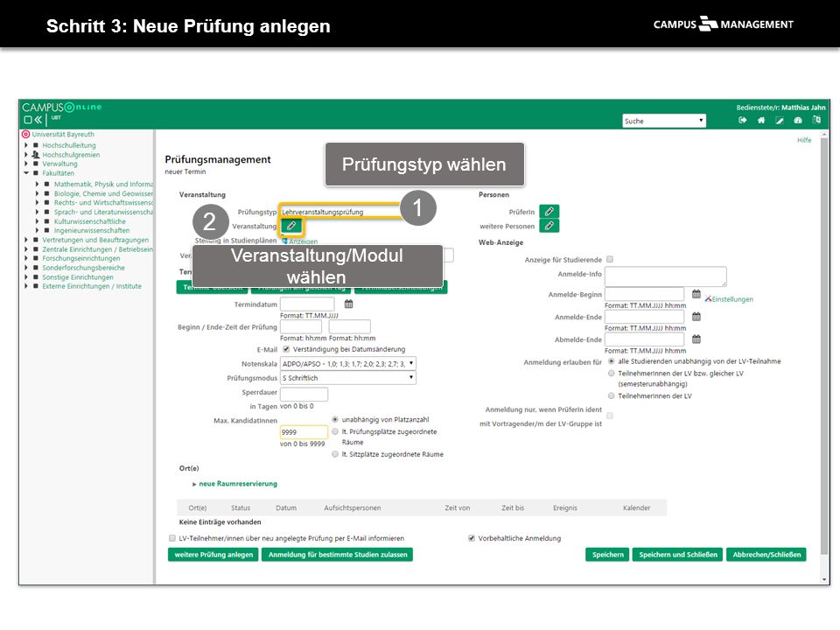The width and height of the screenshot is (840, 630).
Task: Open 'Sprach- und Literaturwissenschaften' tree item
Action: 103,212
